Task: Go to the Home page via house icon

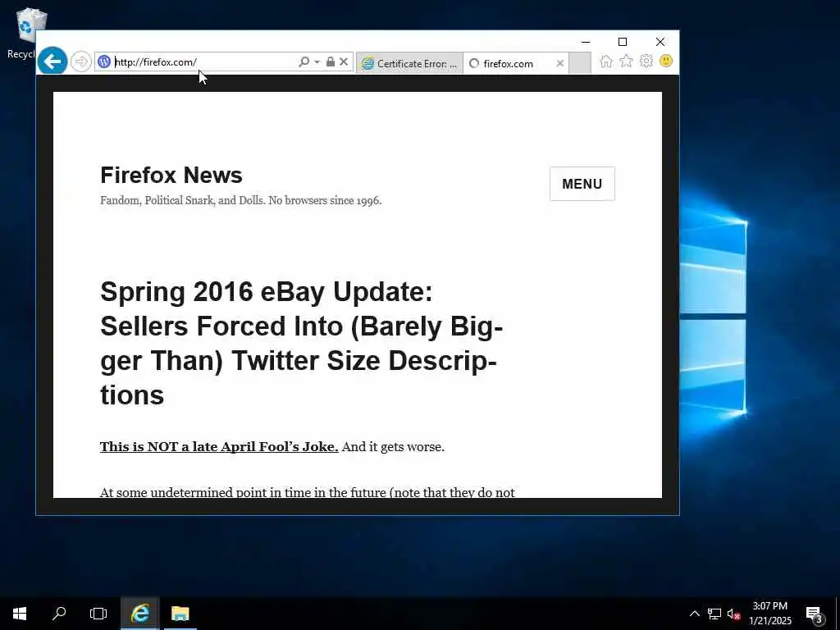Action: [606, 61]
